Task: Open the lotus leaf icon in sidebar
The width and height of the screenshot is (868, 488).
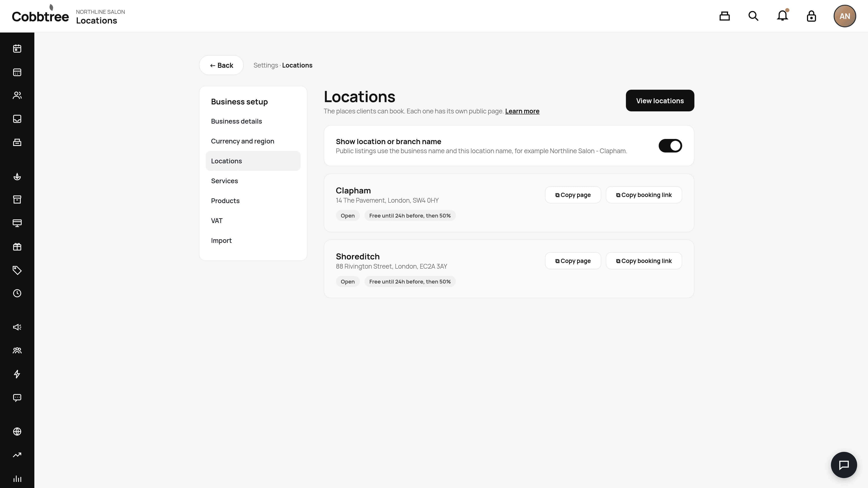Action: [17, 176]
